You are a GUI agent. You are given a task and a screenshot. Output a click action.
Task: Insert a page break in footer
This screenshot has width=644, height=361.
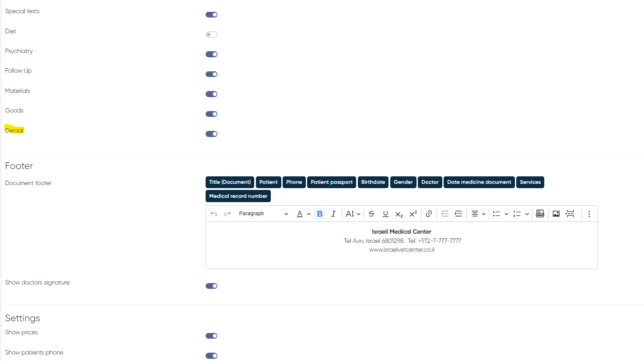570,214
